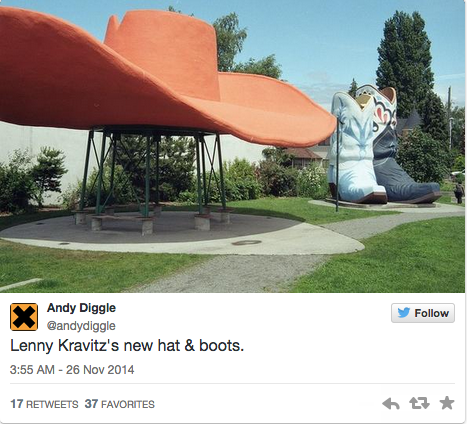Click the Twitter bird on the Follow button
This screenshot has height=424, width=467.
click(404, 313)
